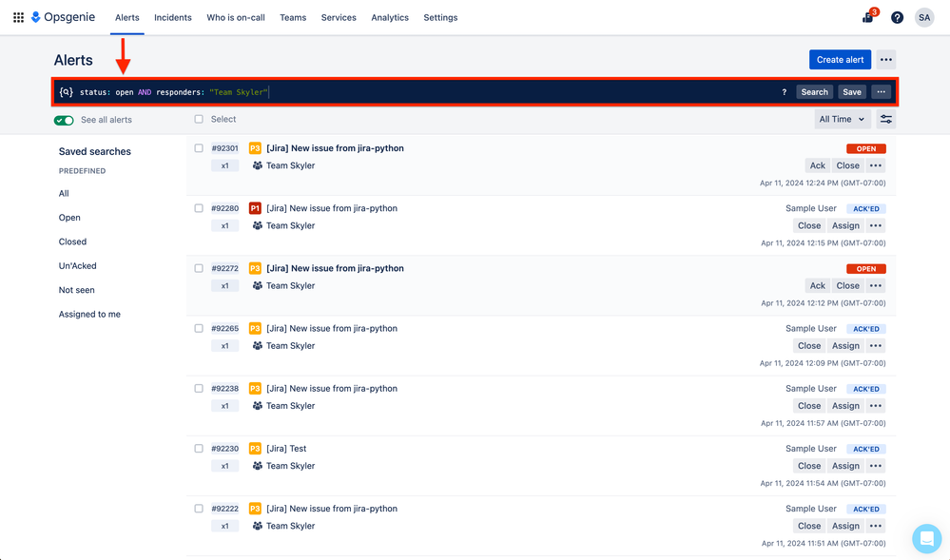Go to the Incidents tab
The height and width of the screenshot is (560, 950).
point(173,17)
